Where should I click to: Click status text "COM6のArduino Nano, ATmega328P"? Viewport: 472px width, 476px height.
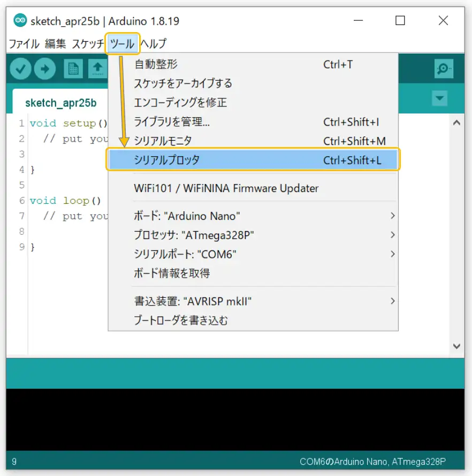coord(372,462)
